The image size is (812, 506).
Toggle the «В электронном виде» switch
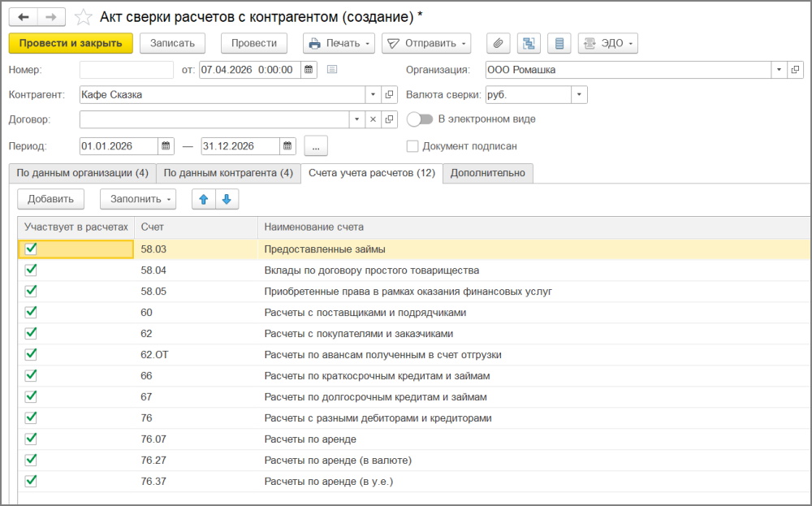420,119
